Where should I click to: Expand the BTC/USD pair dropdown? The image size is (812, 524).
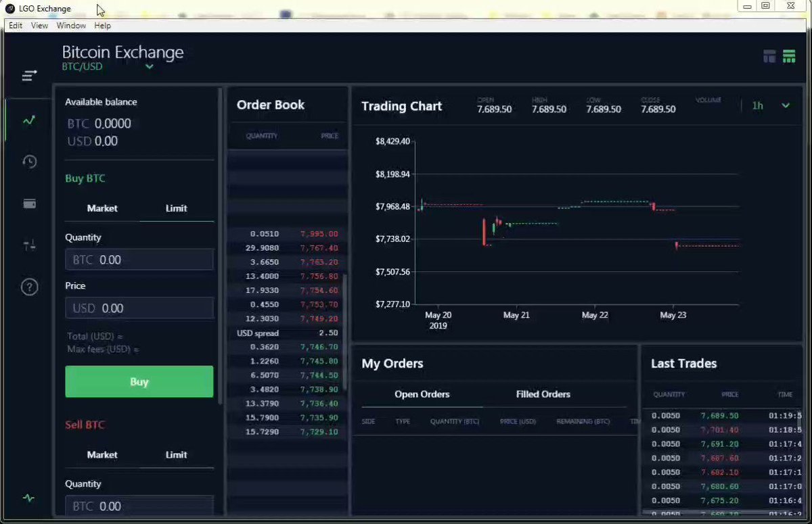[150, 66]
